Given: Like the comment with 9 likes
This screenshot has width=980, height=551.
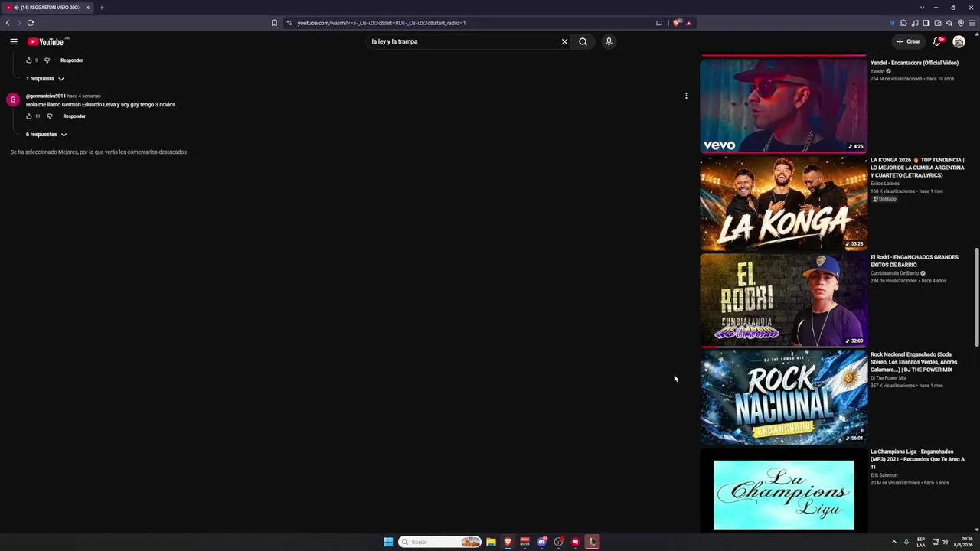Looking at the screenshot, I should coord(29,60).
